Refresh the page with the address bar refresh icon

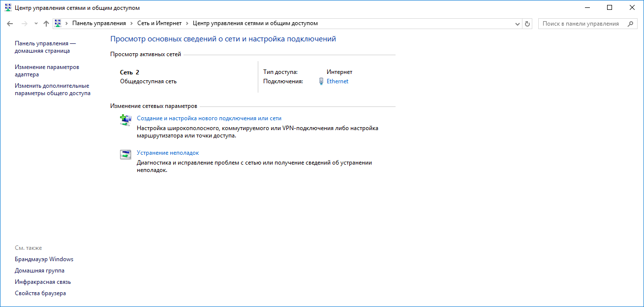527,24
